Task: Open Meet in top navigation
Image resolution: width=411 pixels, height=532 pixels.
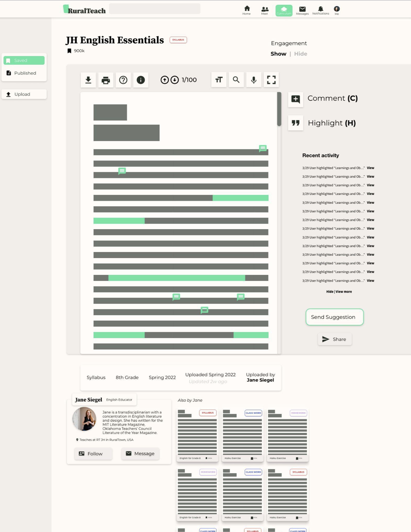Action: [265, 10]
